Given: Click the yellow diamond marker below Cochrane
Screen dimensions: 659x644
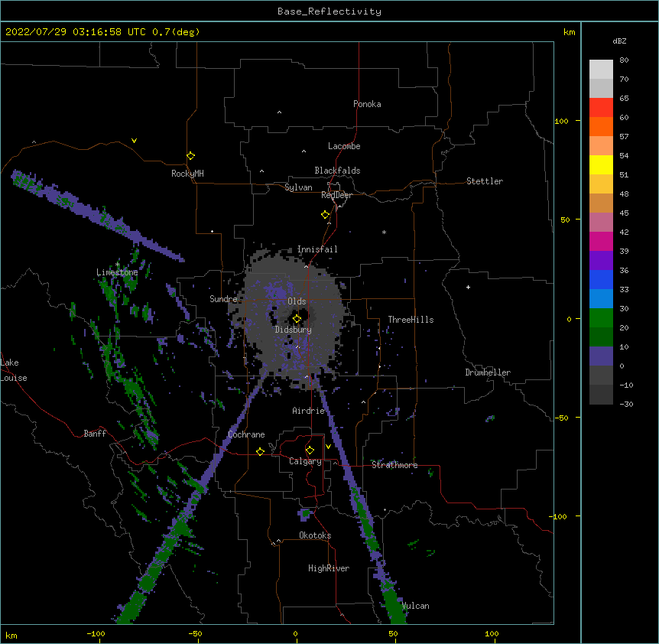Looking at the screenshot, I should coord(260,451).
